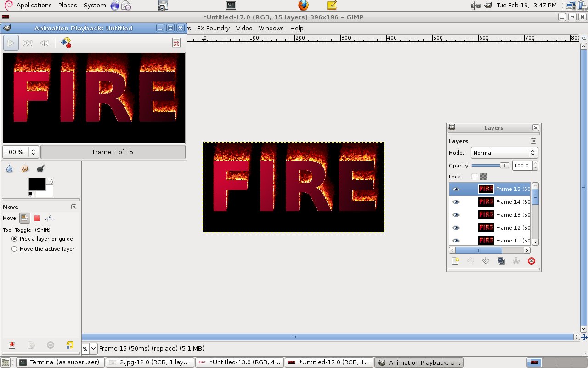588x368 pixels.
Task: Open Duplicate Layer button in Layers panel
Action: point(501,261)
